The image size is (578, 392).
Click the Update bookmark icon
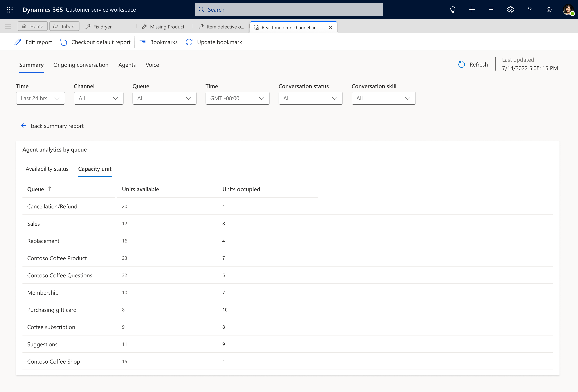pyautogui.click(x=189, y=42)
